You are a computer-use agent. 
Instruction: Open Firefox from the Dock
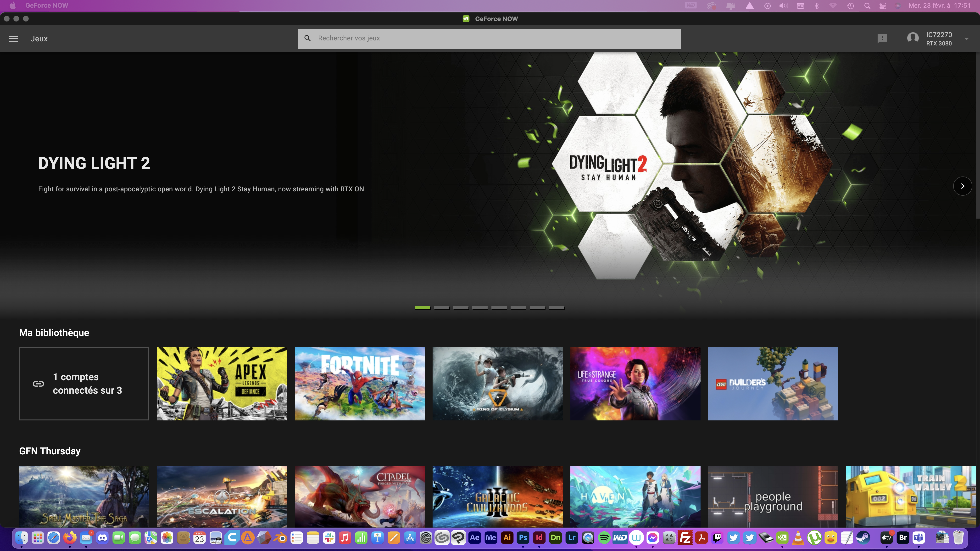click(x=70, y=538)
